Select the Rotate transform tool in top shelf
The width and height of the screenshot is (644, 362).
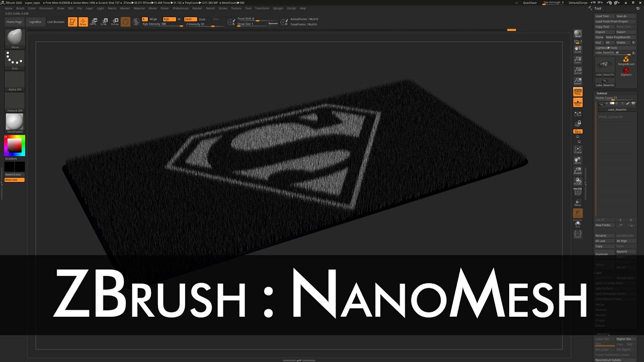(115, 22)
